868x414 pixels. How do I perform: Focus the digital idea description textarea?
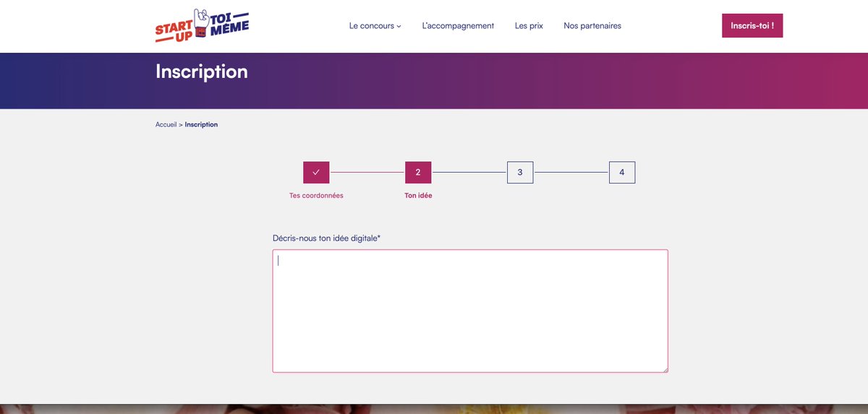470,311
